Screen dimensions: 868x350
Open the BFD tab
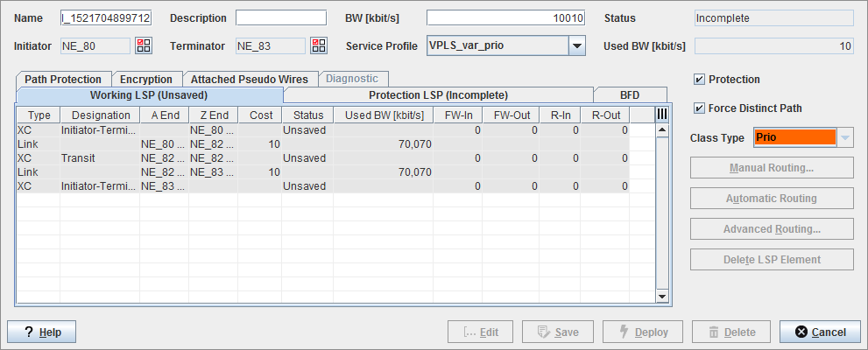click(x=630, y=95)
